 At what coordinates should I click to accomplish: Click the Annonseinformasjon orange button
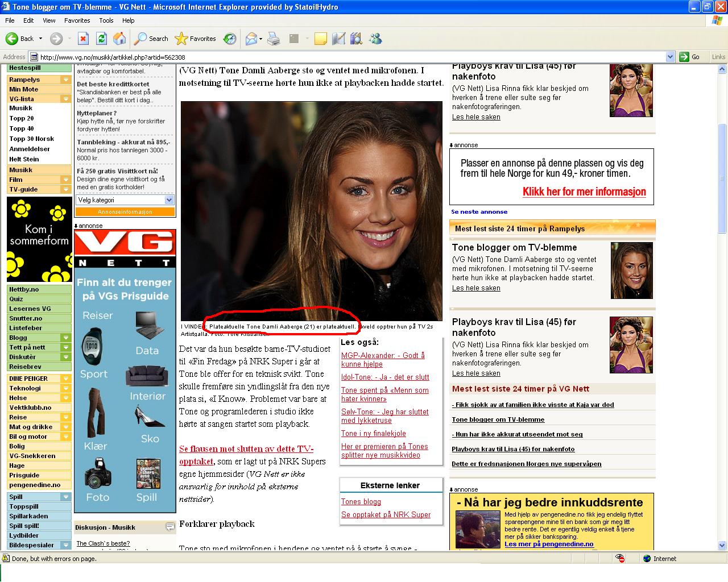[125, 212]
